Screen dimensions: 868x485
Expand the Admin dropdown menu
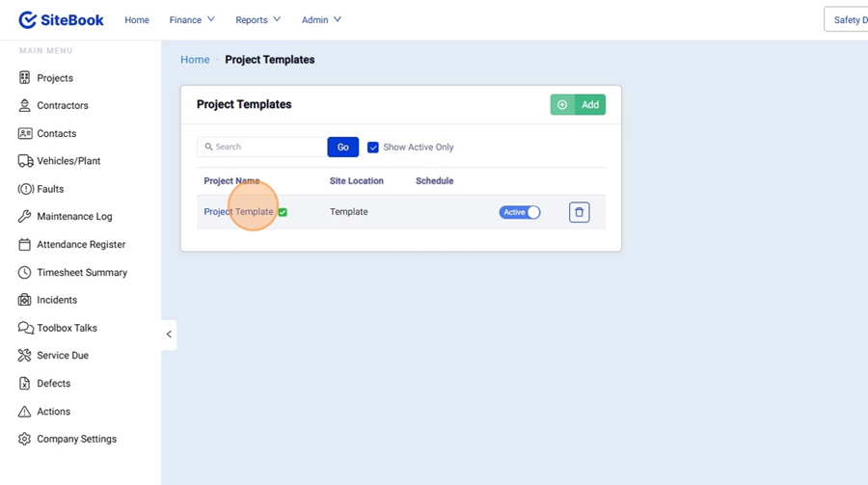pyautogui.click(x=321, y=19)
